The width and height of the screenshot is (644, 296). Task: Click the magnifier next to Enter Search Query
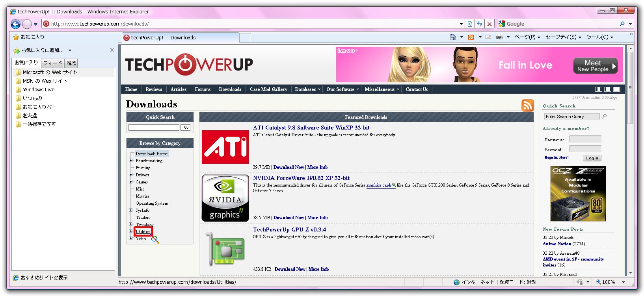click(605, 117)
